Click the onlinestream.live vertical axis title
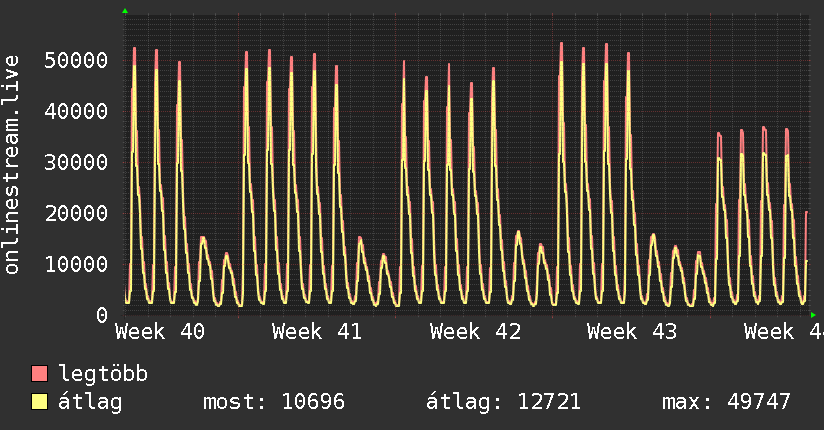 [x=12, y=165]
